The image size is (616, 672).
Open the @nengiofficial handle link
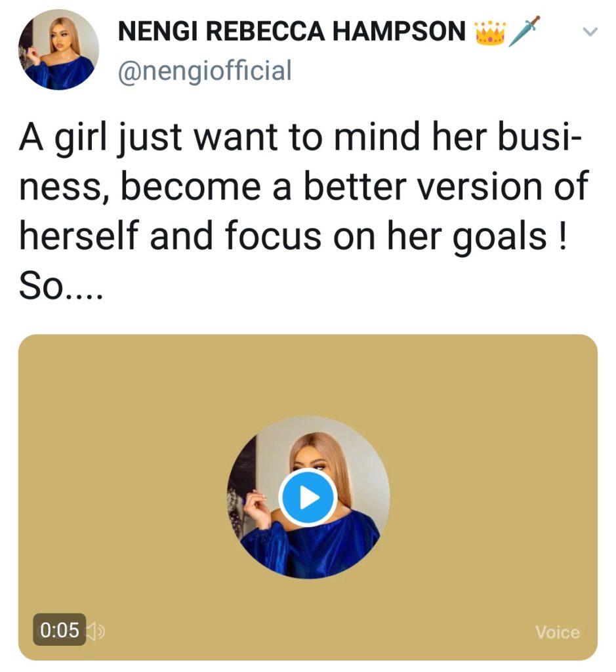coord(204,70)
